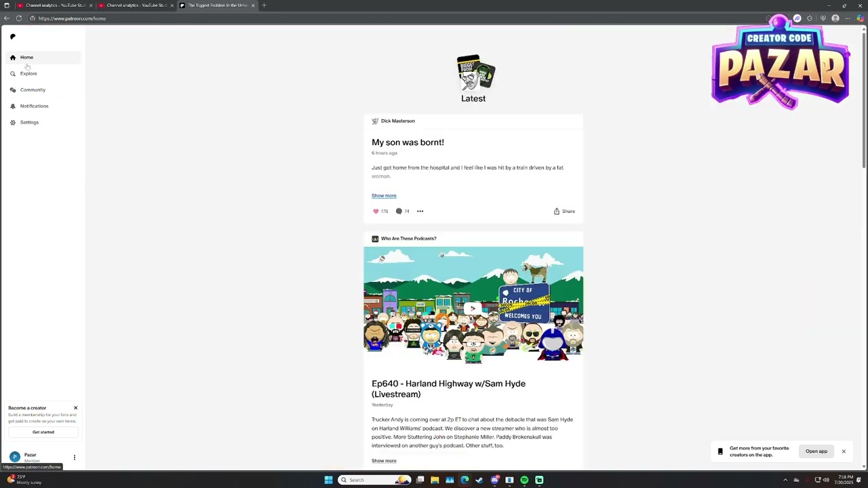
Task: Open Spotify from the taskbar
Action: (524, 480)
